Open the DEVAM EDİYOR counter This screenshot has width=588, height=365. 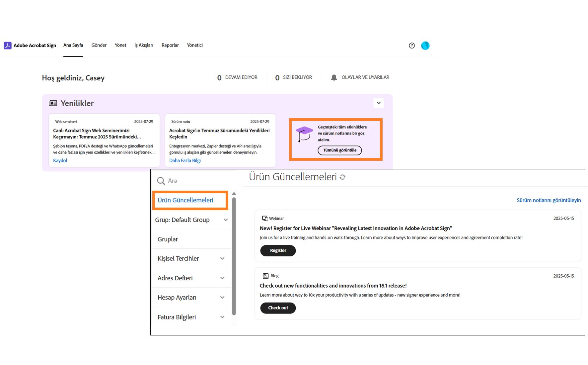pos(237,77)
